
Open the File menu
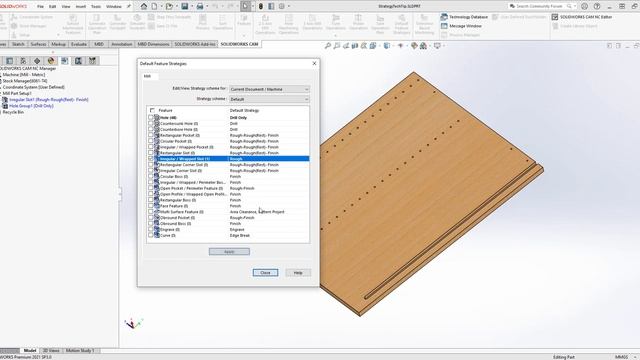[x=40, y=7]
